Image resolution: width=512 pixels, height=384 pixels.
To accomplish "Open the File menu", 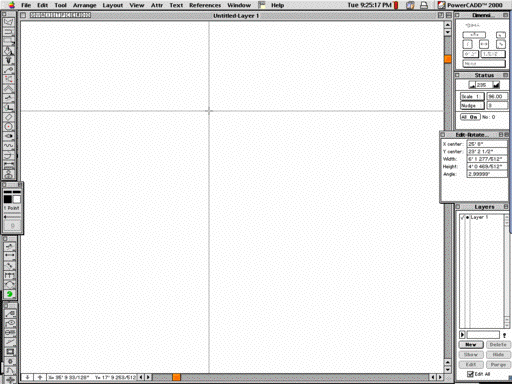I will click(x=26, y=5).
